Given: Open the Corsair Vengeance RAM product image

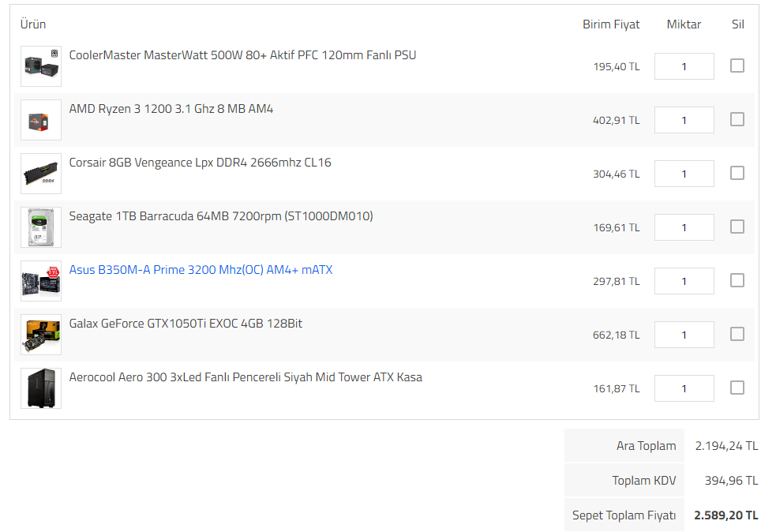Looking at the screenshot, I should (x=41, y=174).
